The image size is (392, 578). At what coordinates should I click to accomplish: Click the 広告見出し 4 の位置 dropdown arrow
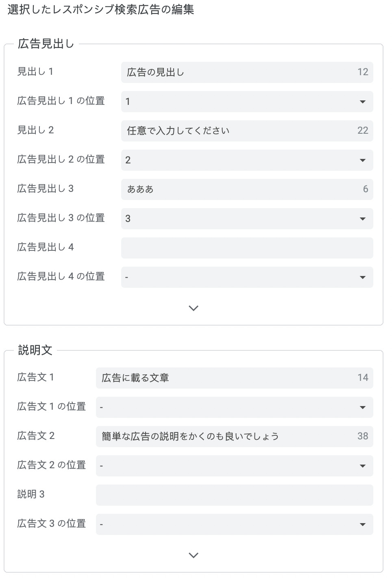point(363,278)
